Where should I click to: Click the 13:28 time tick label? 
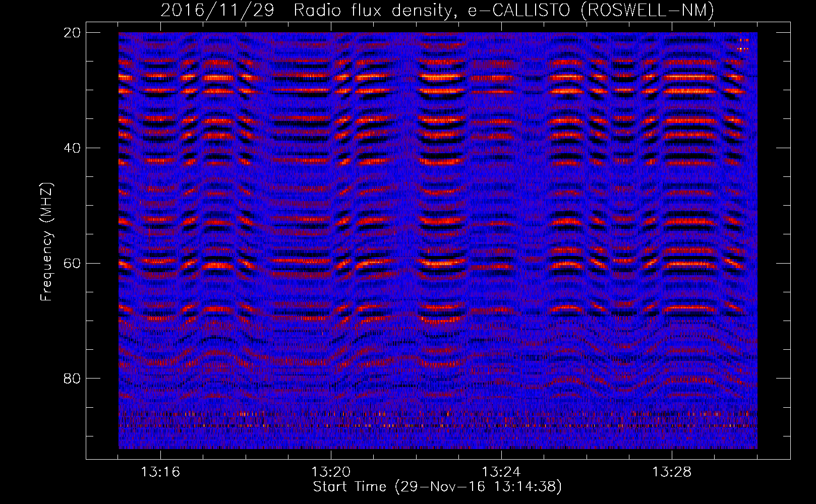(672, 472)
